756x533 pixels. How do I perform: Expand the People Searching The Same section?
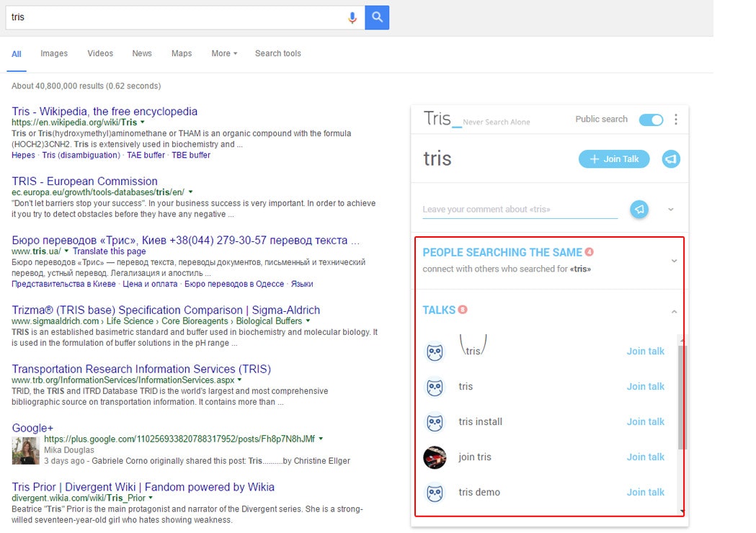point(674,261)
